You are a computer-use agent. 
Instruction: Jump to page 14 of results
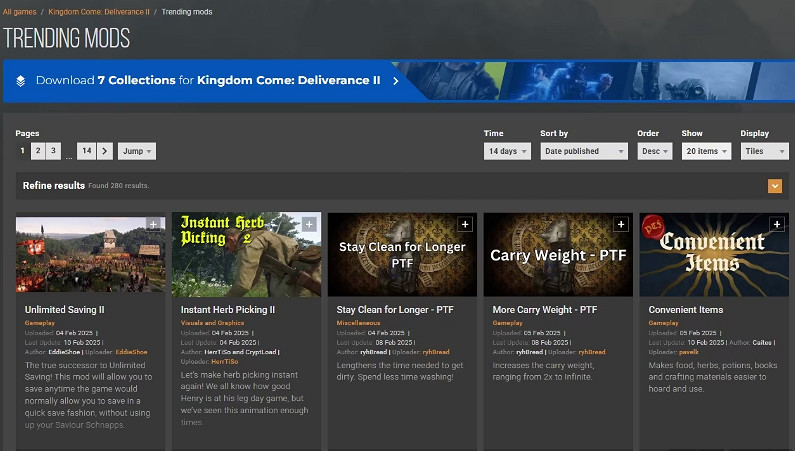tap(87, 151)
